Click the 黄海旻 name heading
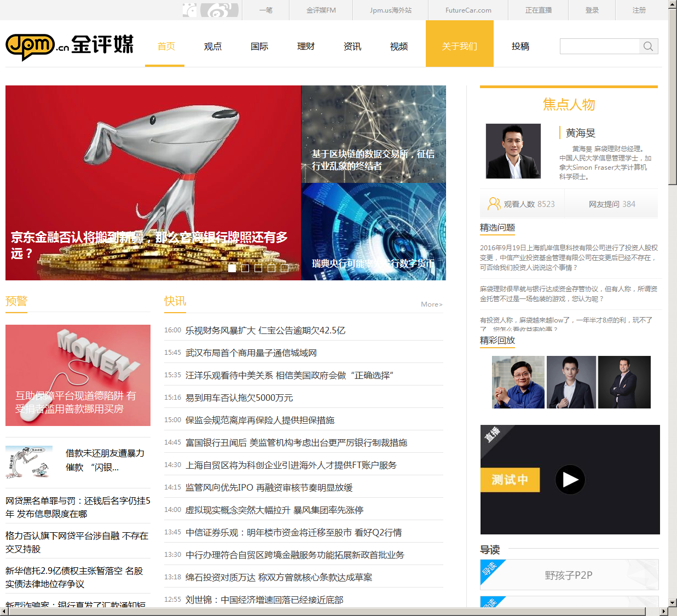 pyautogui.click(x=581, y=133)
